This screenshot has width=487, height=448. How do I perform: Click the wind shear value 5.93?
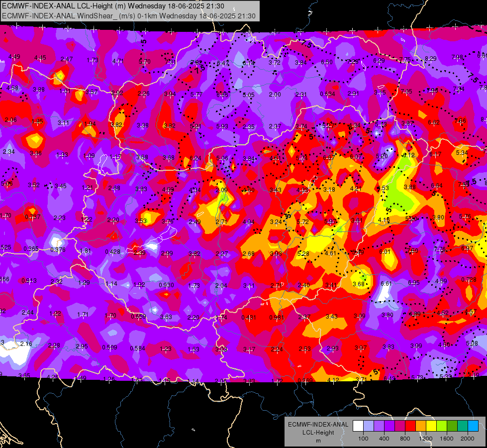click(x=222, y=126)
